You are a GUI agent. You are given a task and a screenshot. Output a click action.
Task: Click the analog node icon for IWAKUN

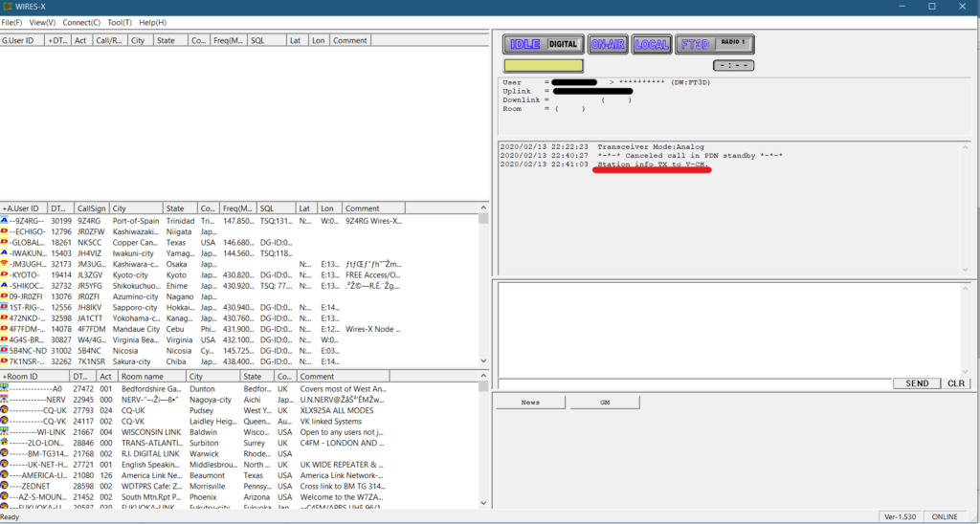[x=5, y=253]
